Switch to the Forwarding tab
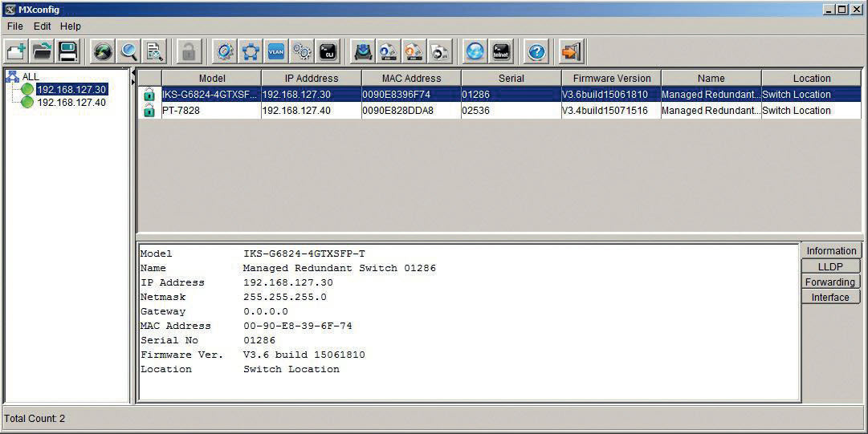This screenshot has height=434, width=868. (x=829, y=282)
